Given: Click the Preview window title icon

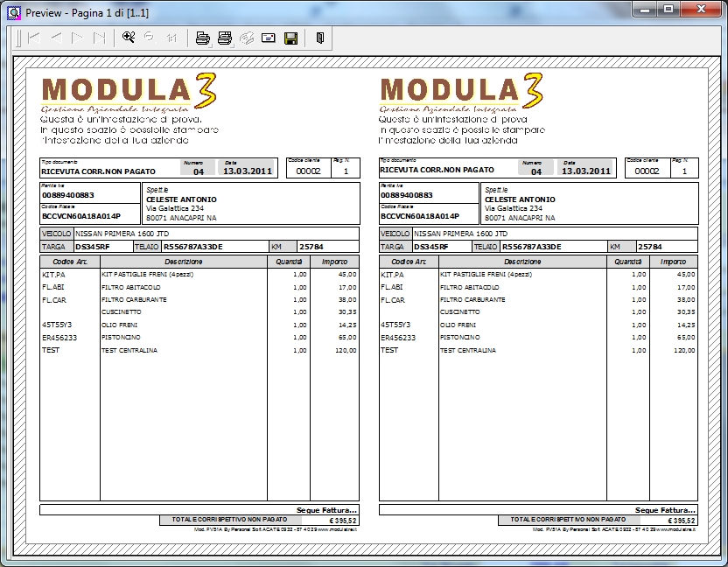Looking at the screenshot, I should click(14, 12).
